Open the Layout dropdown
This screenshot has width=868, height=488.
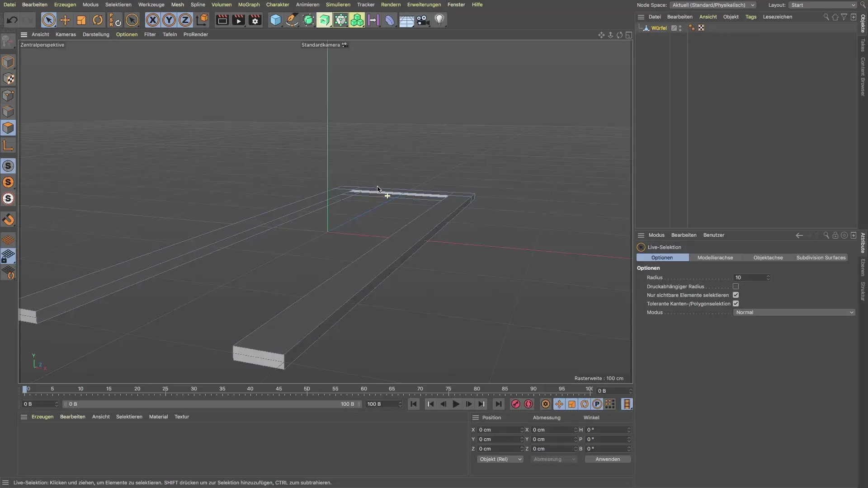(x=823, y=5)
